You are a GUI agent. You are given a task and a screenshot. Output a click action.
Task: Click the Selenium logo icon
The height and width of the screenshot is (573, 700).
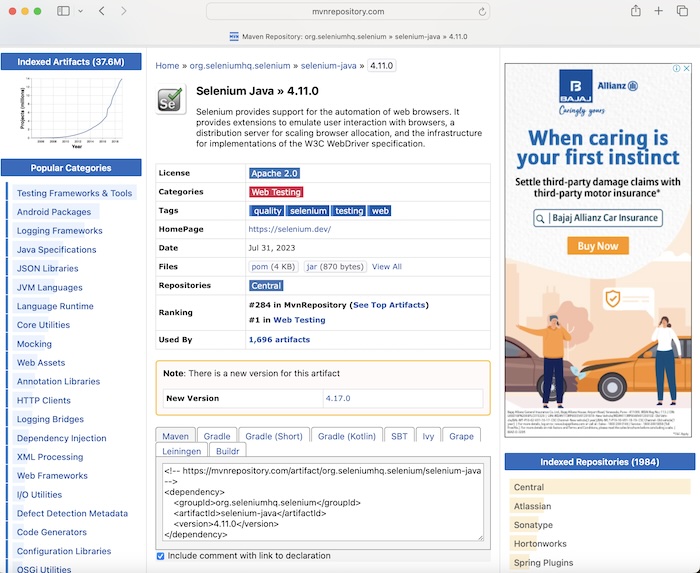(x=170, y=100)
